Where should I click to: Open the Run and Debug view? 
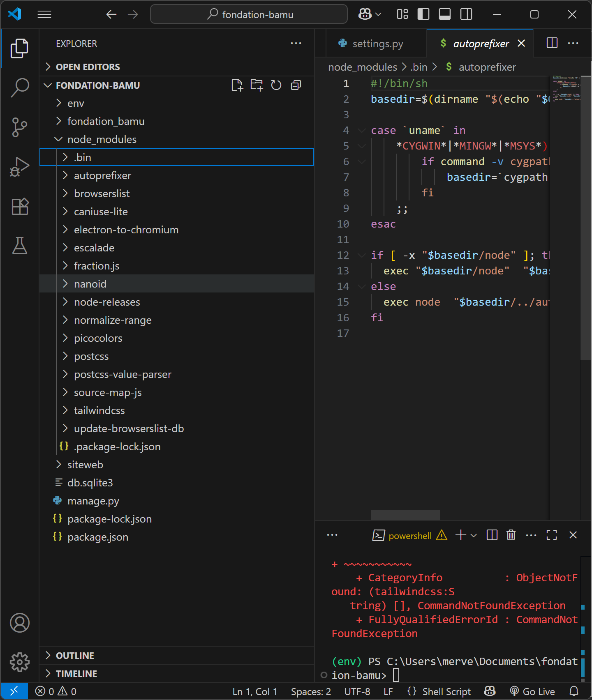click(19, 167)
